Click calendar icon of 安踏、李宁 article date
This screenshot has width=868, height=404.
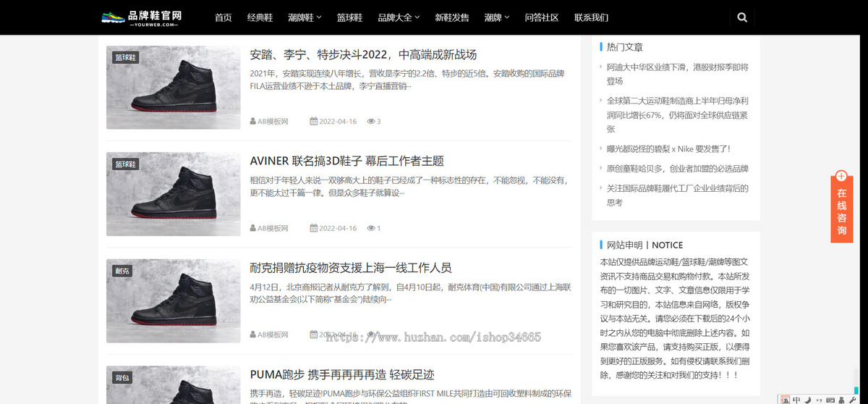[x=313, y=122]
